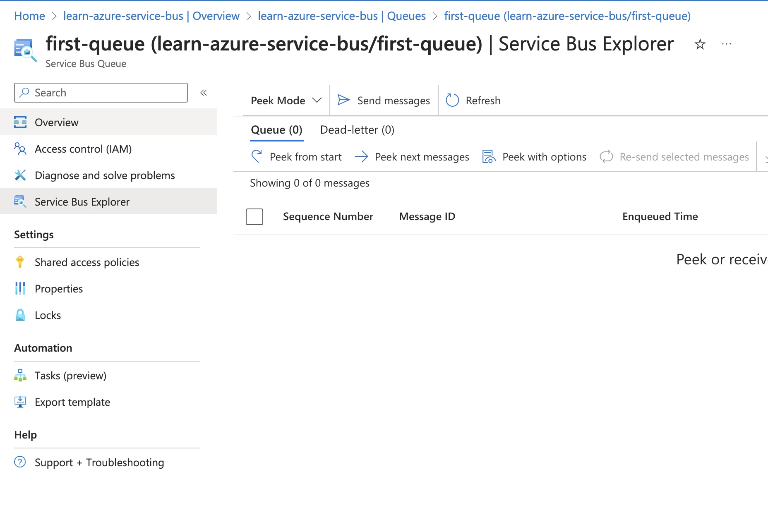The width and height of the screenshot is (768, 532).
Task: Click the Peek with options icon
Action: point(489,156)
